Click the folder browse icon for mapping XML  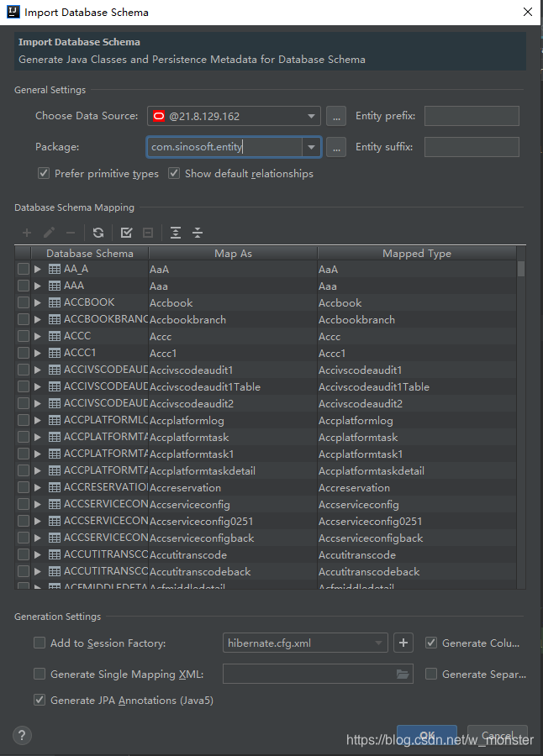403,674
